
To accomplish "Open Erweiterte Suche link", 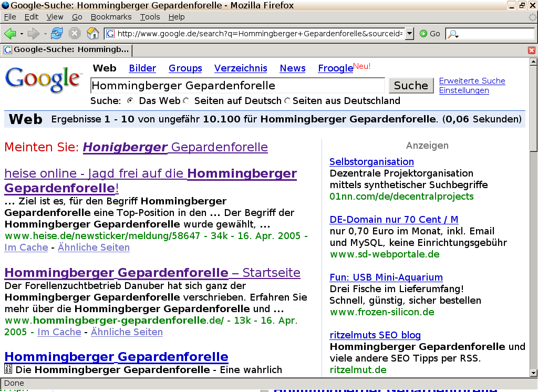I will click(x=472, y=81).
